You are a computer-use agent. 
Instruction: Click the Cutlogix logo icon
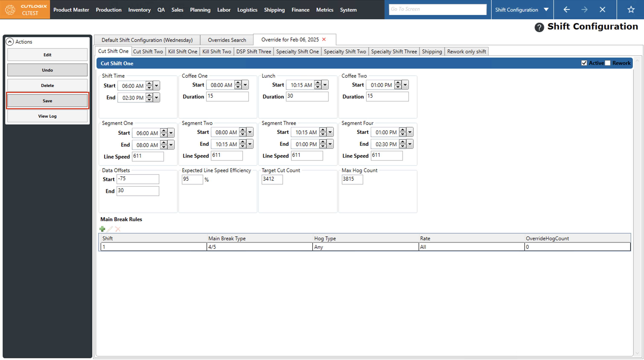click(x=10, y=10)
